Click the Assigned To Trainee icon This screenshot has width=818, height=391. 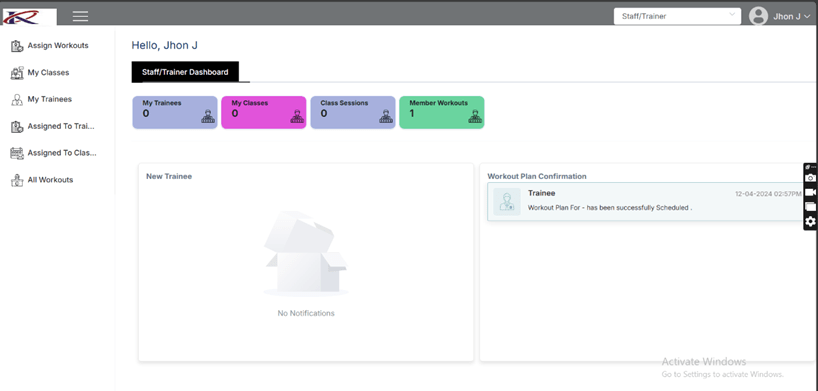pyautogui.click(x=17, y=126)
